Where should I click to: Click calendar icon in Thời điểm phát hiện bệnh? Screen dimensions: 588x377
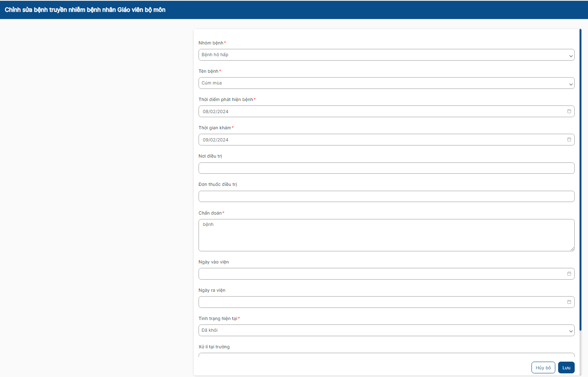click(569, 112)
